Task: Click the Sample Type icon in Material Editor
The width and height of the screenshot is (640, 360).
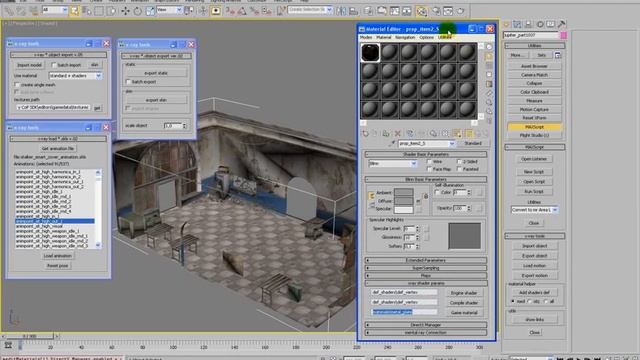Action: [489, 47]
